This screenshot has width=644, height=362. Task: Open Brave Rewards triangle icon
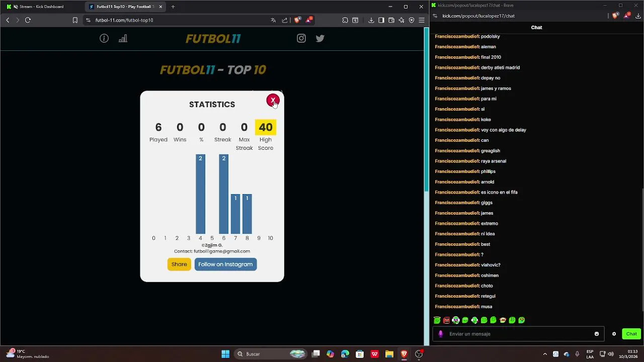[x=309, y=20]
